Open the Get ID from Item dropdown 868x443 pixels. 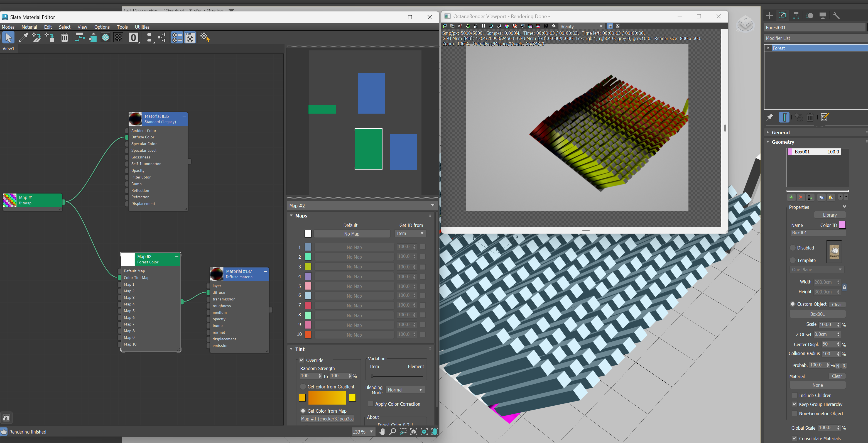(x=410, y=233)
